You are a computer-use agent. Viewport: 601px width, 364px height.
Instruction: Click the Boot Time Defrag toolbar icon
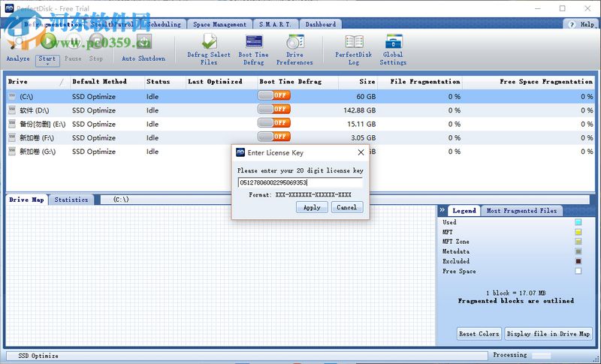253,45
